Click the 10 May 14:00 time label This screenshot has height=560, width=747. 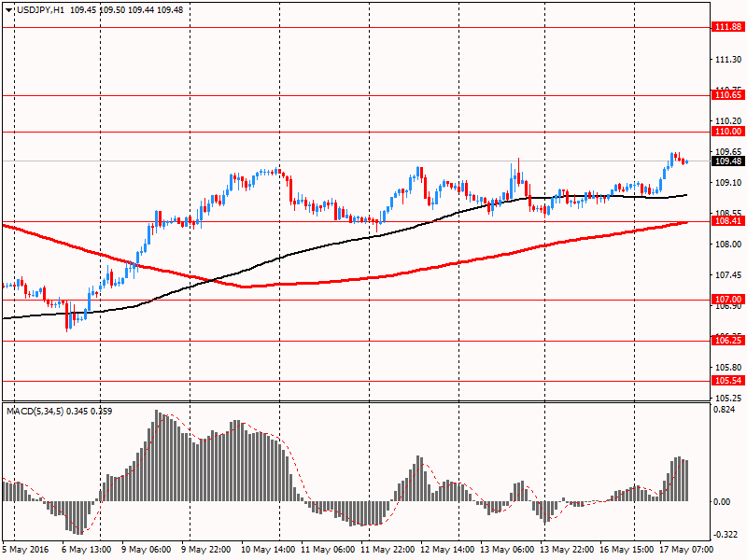click(x=268, y=550)
